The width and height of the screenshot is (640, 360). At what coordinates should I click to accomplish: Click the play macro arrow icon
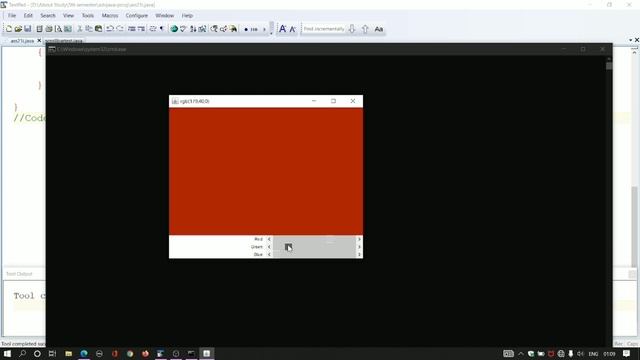pyautogui.click(x=264, y=29)
